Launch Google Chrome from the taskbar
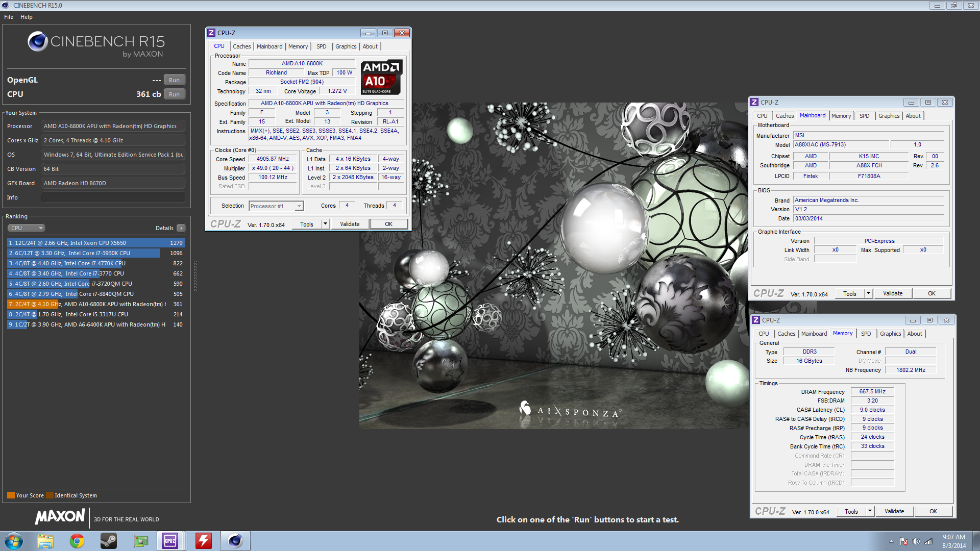 click(x=77, y=541)
